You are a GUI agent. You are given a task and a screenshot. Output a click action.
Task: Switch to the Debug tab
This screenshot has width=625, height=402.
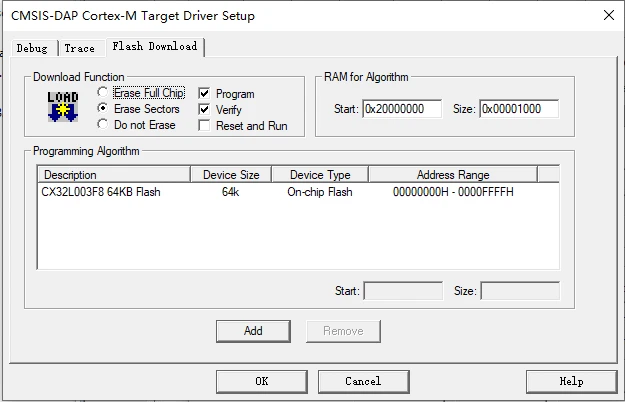coord(32,48)
